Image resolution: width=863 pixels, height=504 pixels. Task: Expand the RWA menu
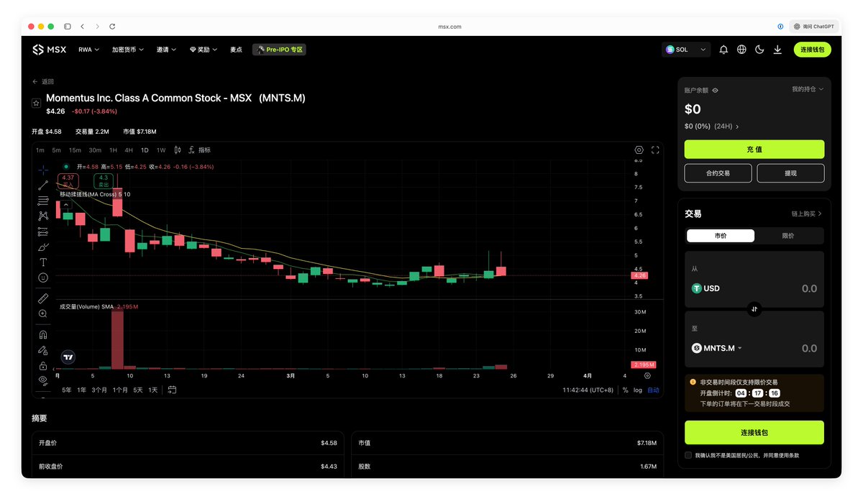pos(90,50)
